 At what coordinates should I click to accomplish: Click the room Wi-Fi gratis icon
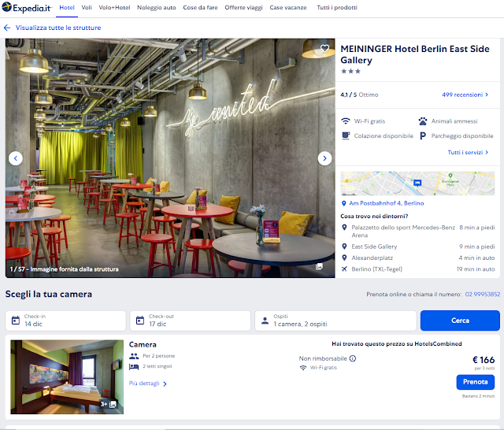point(302,368)
